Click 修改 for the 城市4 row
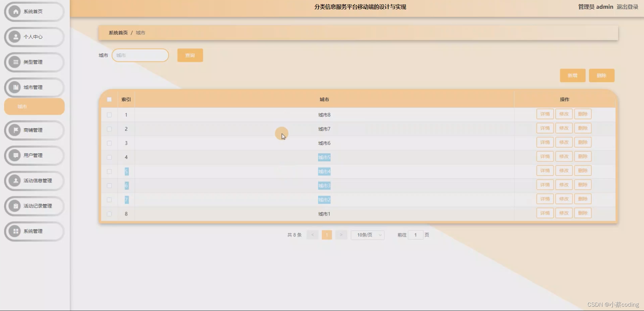 tap(564, 170)
